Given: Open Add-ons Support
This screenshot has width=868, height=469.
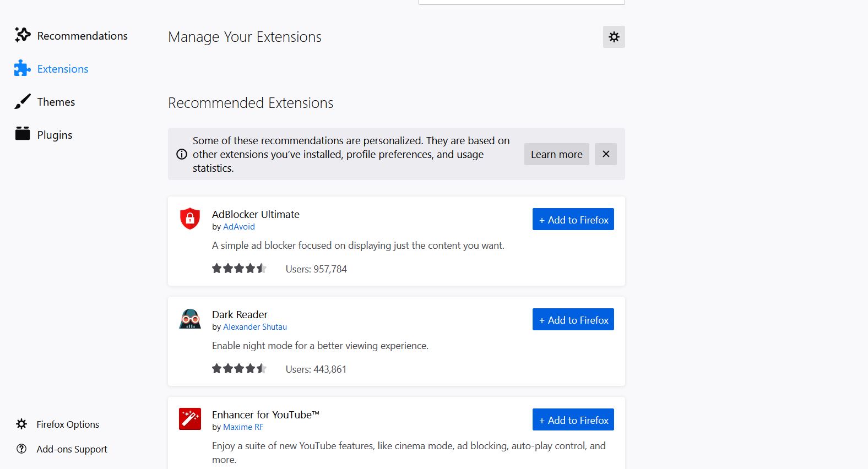Looking at the screenshot, I should (x=61, y=449).
